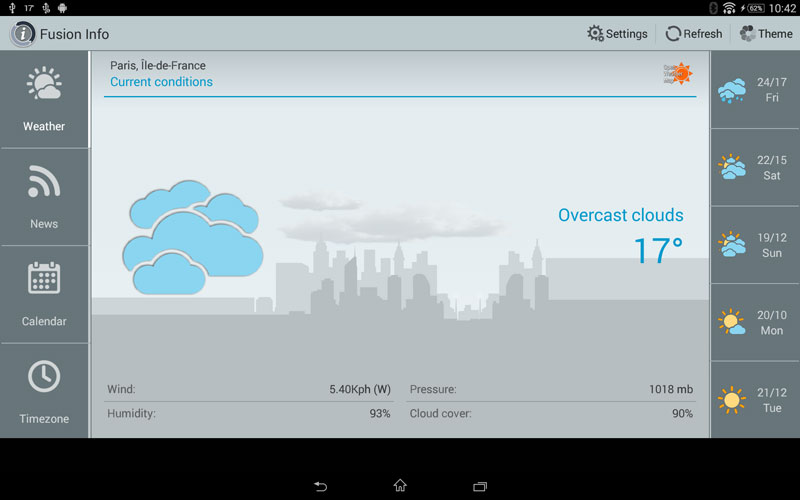Image resolution: width=800 pixels, height=500 pixels.
Task: Tap the weather provider sun logo
Action: (x=678, y=73)
